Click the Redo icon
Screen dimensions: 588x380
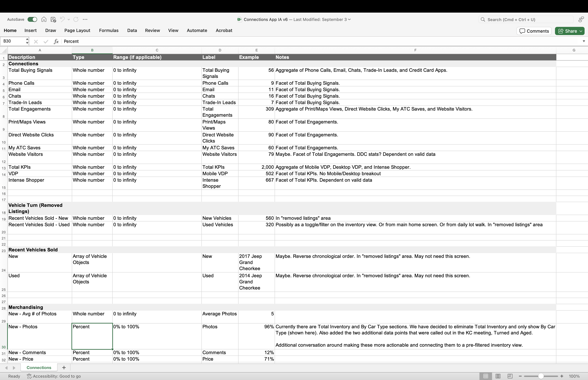pyautogui.click(x=76, y=19)
